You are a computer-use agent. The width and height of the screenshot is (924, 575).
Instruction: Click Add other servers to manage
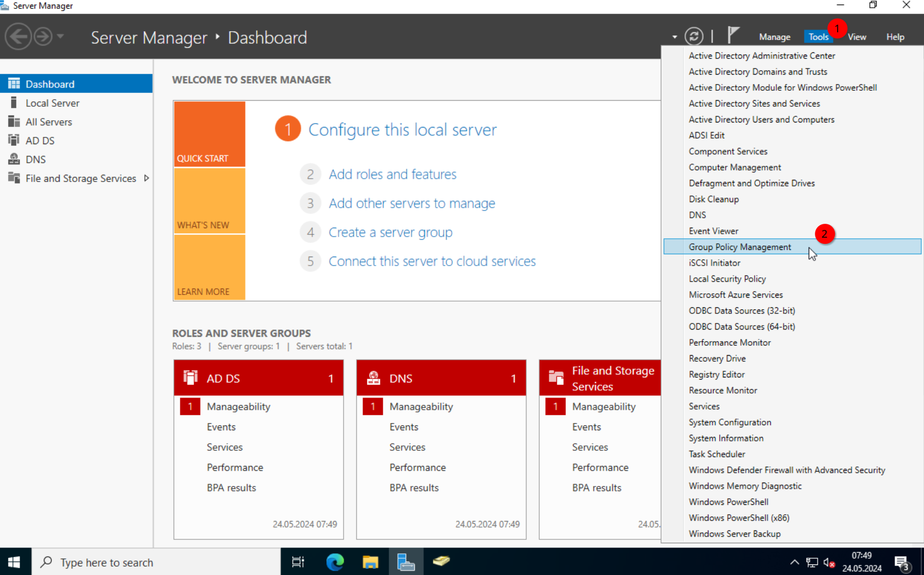[412, 203]
